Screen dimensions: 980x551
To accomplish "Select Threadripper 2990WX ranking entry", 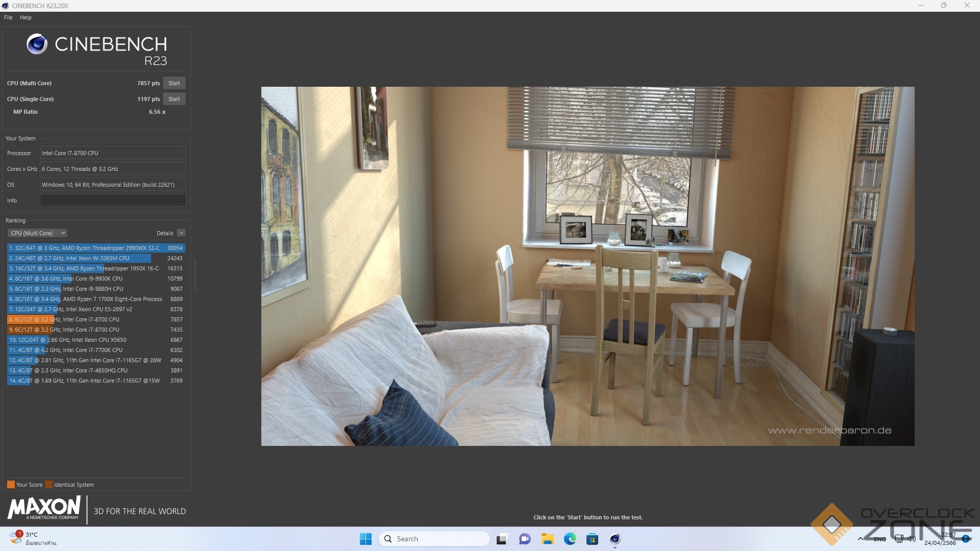I will [96, 248].
